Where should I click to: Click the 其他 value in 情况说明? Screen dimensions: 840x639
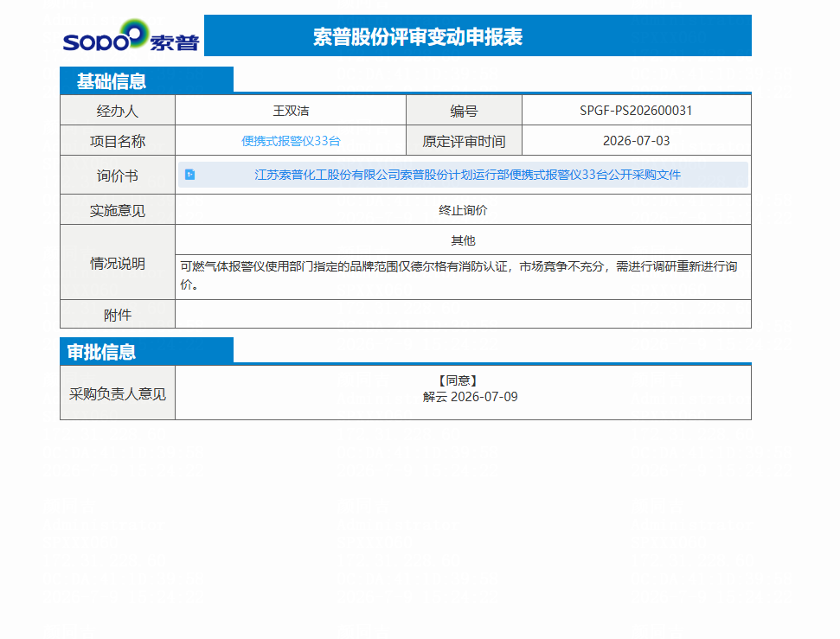click(x=463, y=240)
